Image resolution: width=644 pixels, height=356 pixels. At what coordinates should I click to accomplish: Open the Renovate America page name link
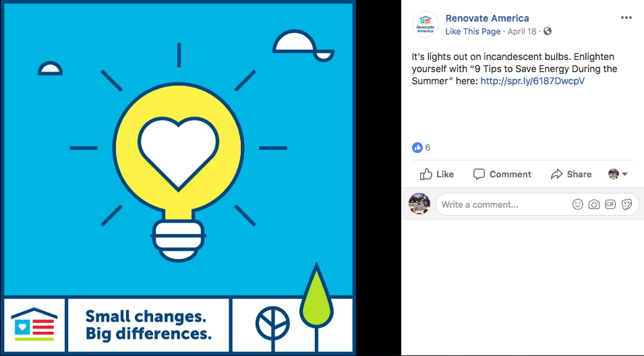487,18
